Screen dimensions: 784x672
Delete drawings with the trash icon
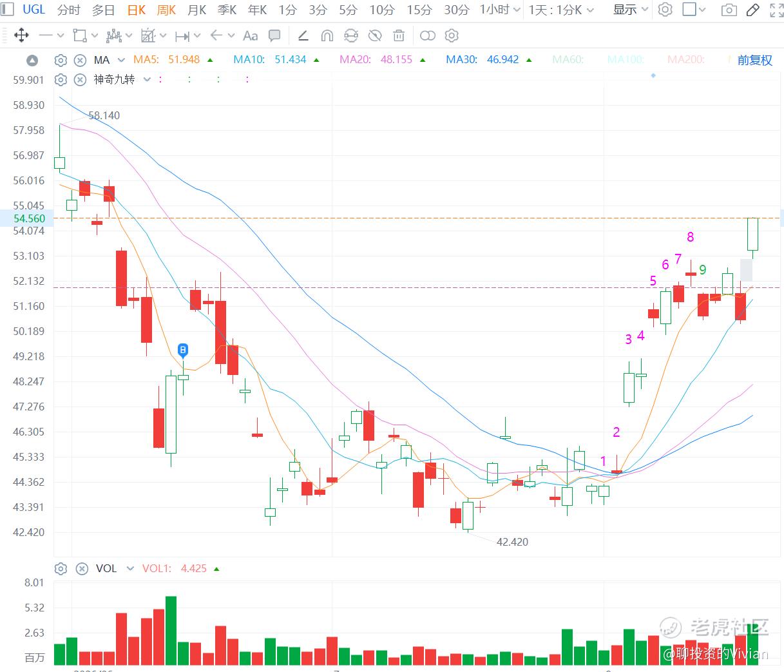[x=399, y=35]
